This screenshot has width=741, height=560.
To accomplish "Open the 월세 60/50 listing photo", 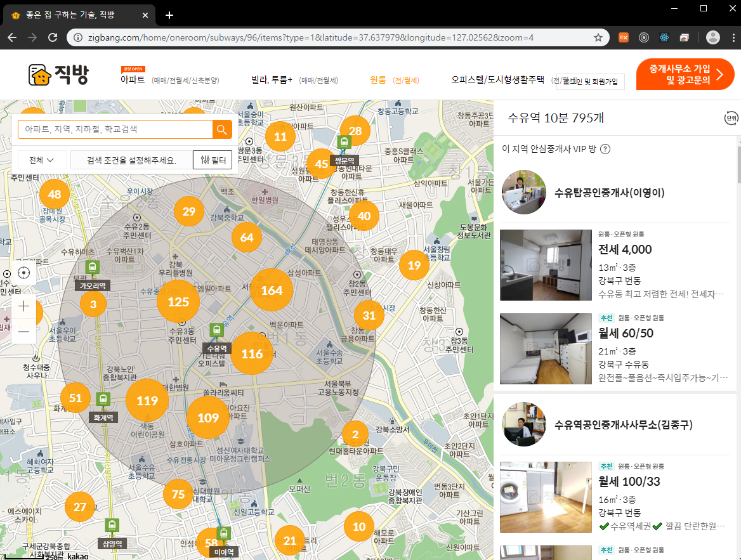I will [x=546, y=349].
